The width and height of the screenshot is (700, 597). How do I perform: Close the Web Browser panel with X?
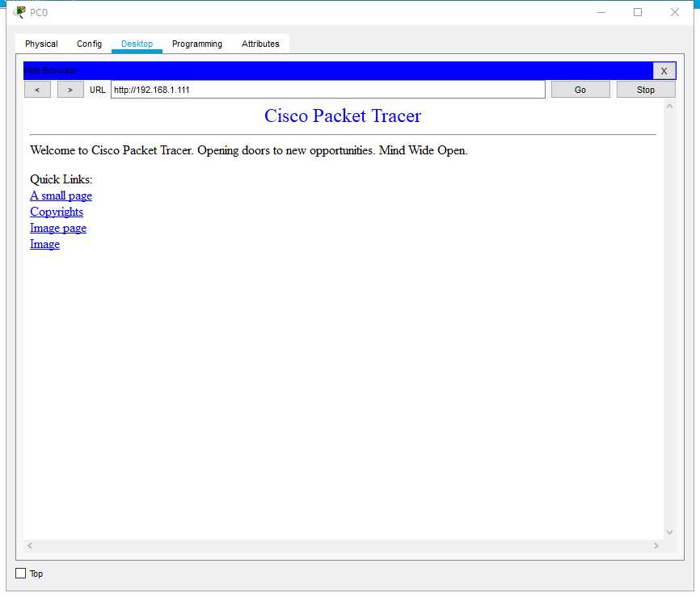(x=664, y=71)
